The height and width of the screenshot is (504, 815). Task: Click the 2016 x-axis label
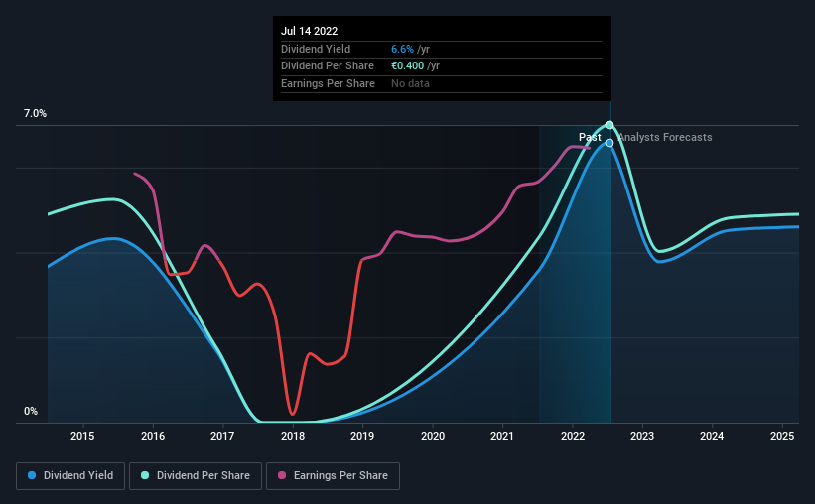click(153, 436)
